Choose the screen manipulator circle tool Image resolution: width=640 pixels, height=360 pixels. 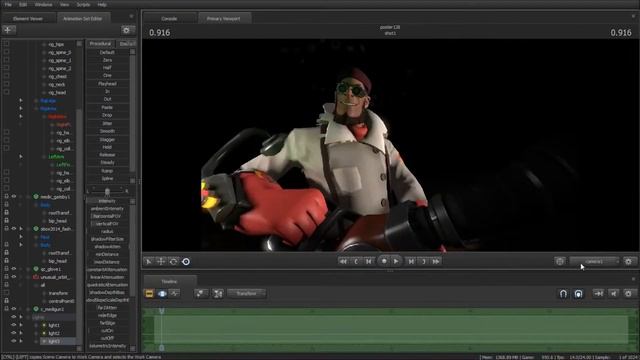click(186, 261)
